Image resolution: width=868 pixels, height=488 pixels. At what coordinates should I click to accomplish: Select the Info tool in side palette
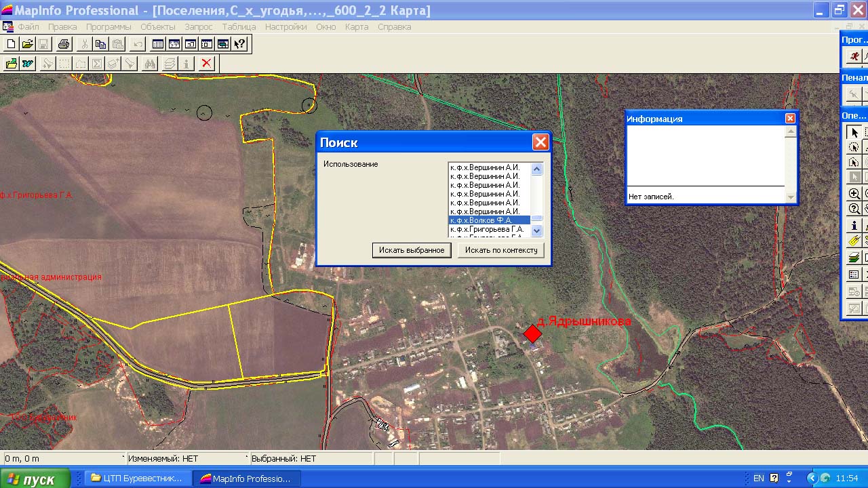click(854, 226)
